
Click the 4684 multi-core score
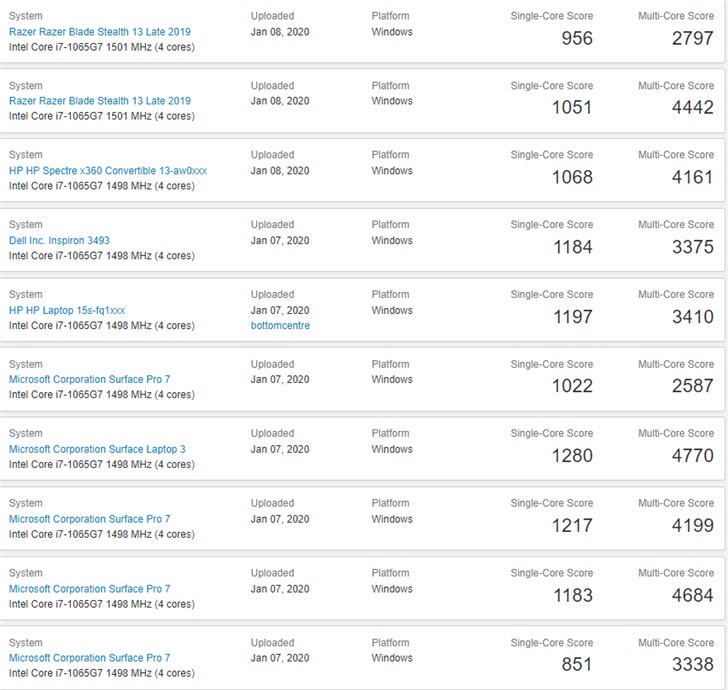(692, 595)
